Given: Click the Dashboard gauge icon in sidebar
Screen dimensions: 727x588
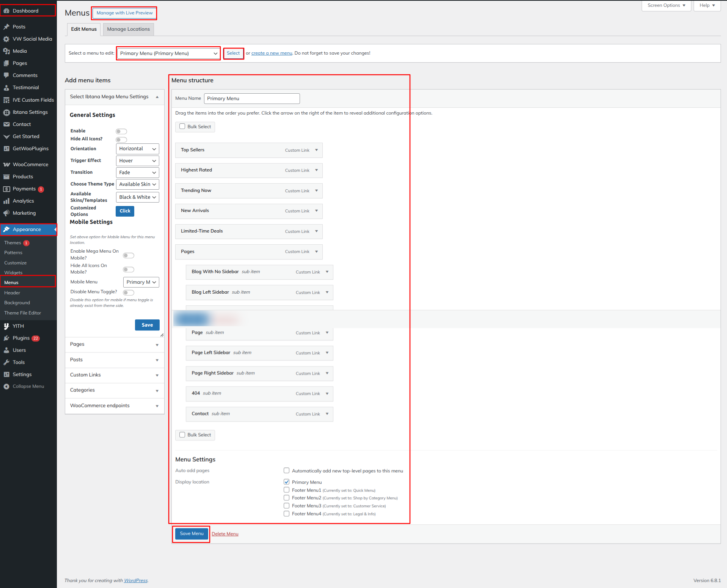Looking at the screenshot, I should (6, 11).
